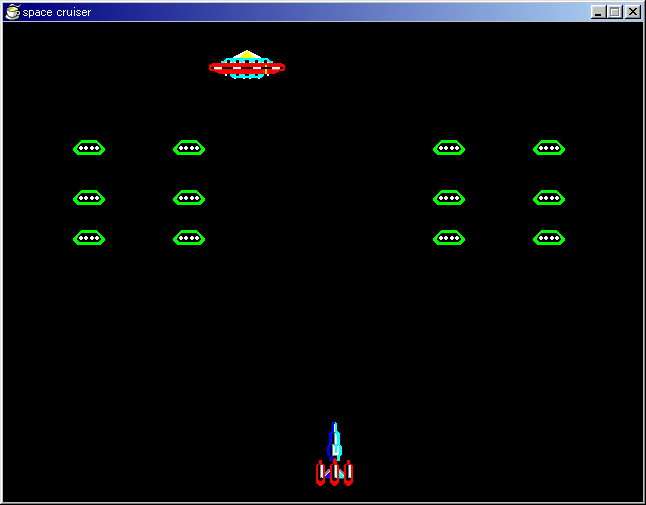Viewport: 646px width, 505px height.
Task: Click the red flying saucer UFO
Action: 247,66
